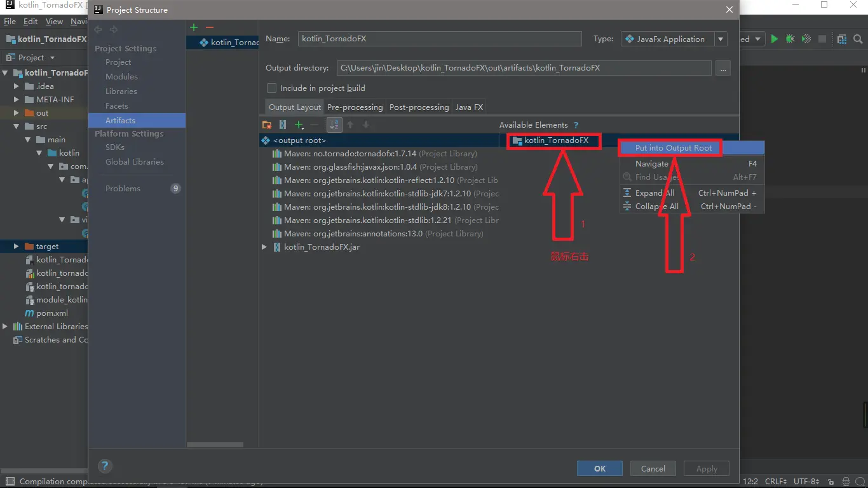Remove the artifact with the red minus icon
The width and height of the screenshot is (868, 488).
210,27
